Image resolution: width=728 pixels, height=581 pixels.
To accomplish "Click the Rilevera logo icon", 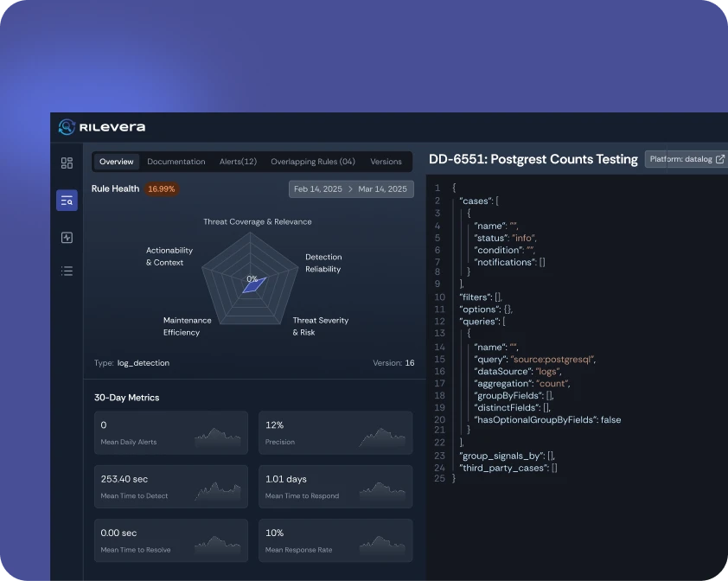I will coord(67,127).
